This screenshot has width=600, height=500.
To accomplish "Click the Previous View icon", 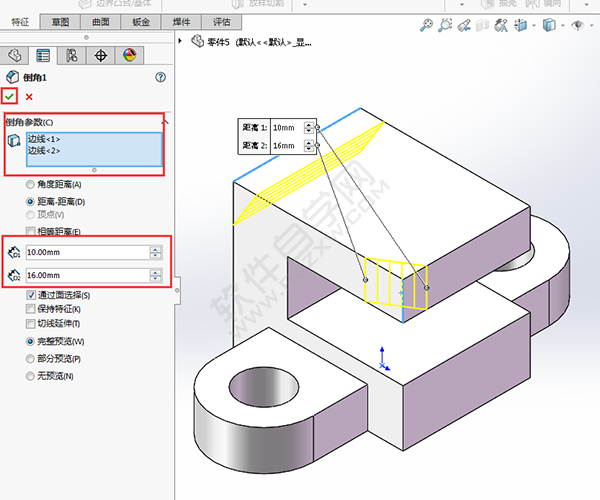I will [x=464, y=26].
